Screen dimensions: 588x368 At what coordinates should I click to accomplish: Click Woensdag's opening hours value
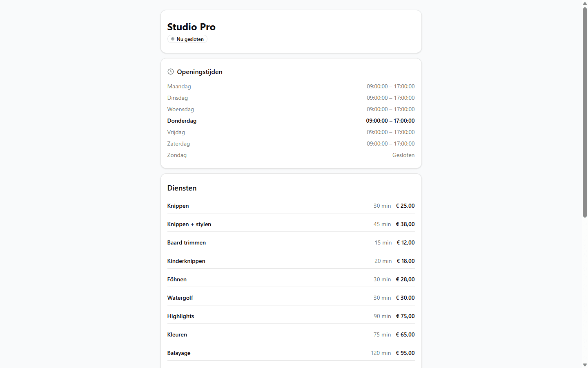[x=391, y=109]
